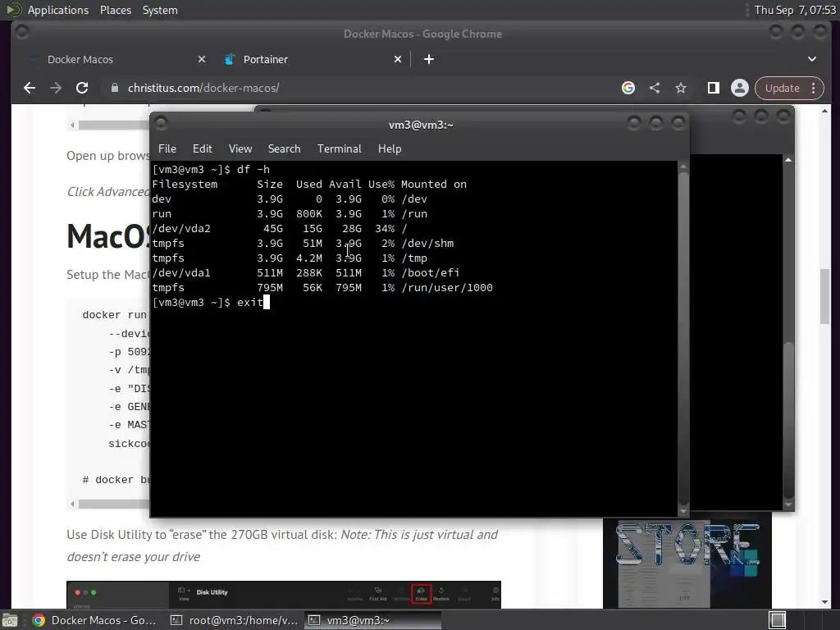Toggle Chrome's side panel icon

pos(714,88)
